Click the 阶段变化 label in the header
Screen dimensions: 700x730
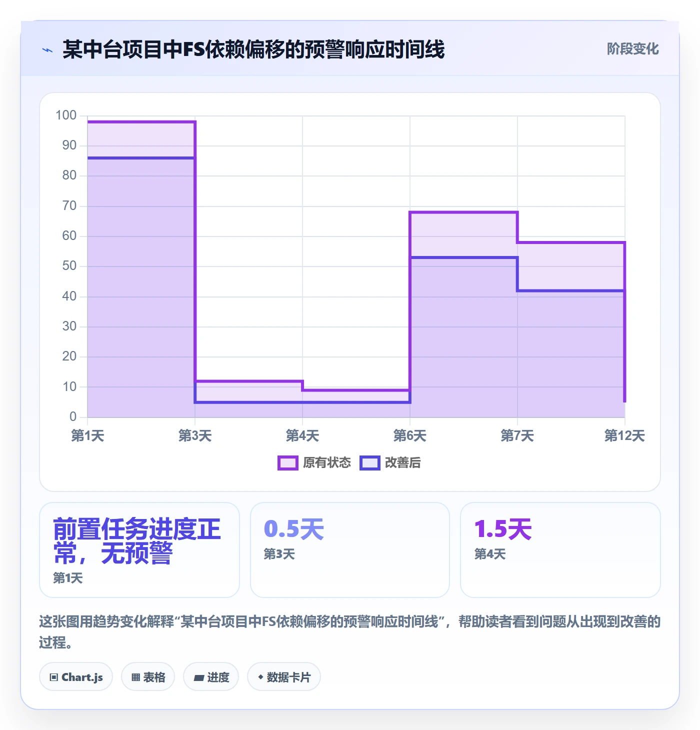point(632,49)
